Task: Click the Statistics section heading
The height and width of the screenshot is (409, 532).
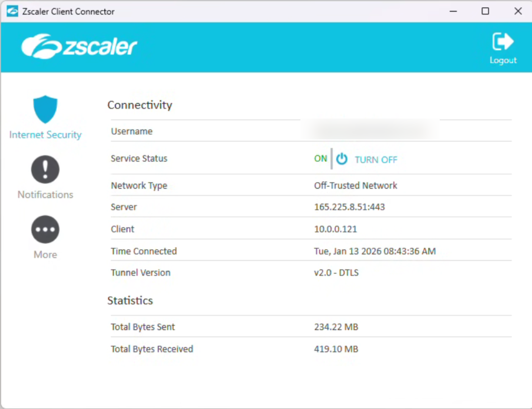Action: point(130,300)
